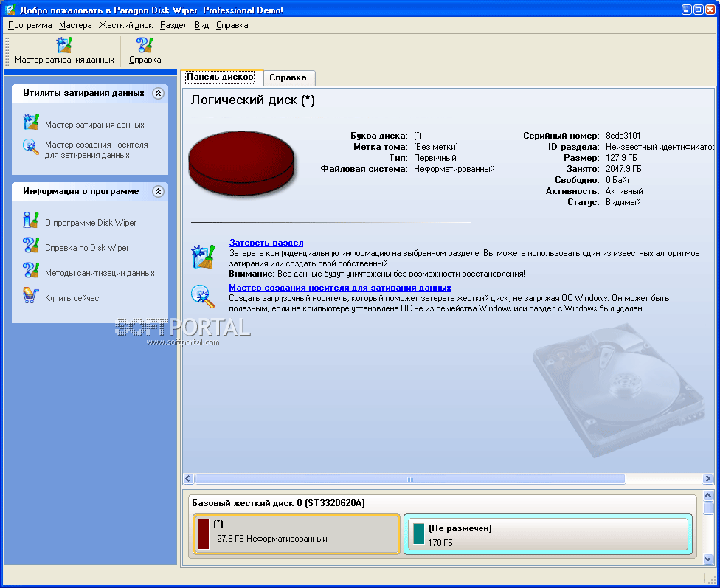
Task: Click the serial number value 8edb3101
Action: point(623,136)
